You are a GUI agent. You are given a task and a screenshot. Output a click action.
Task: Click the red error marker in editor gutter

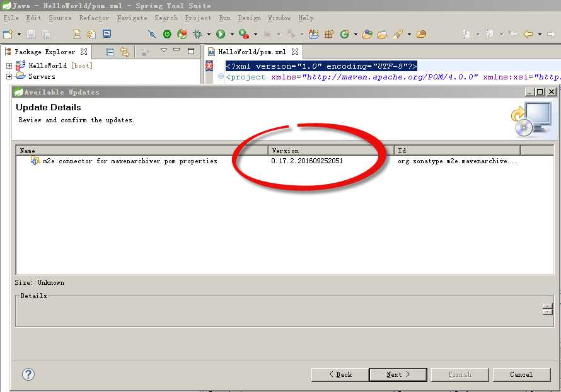pos(209,66)
